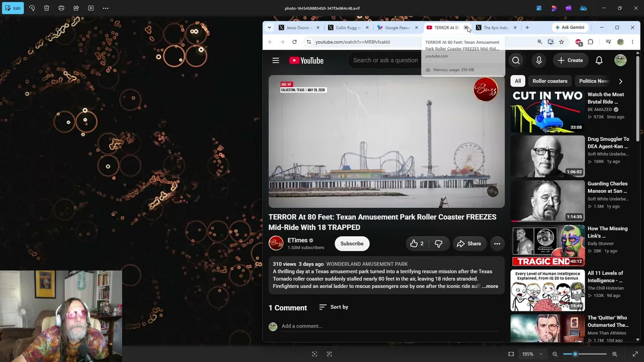
Task: Open more actions ellipsis beside Share
Action: [x=497, y=244]
